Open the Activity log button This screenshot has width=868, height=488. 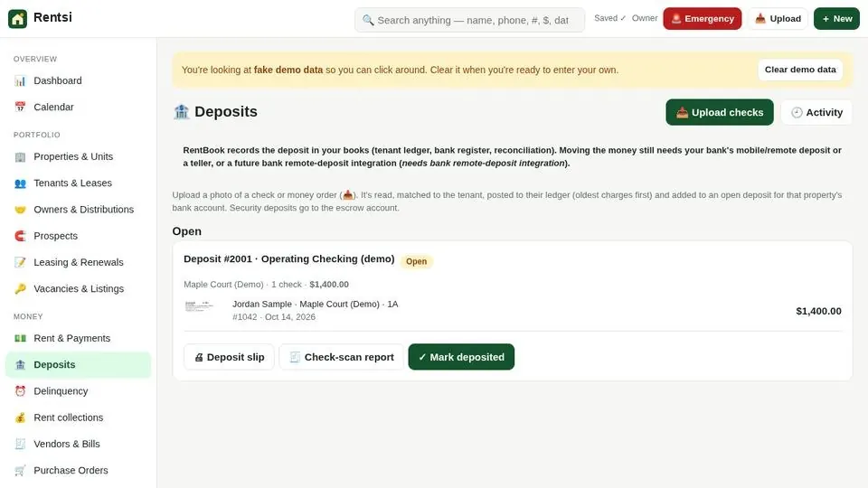point(816,112)
